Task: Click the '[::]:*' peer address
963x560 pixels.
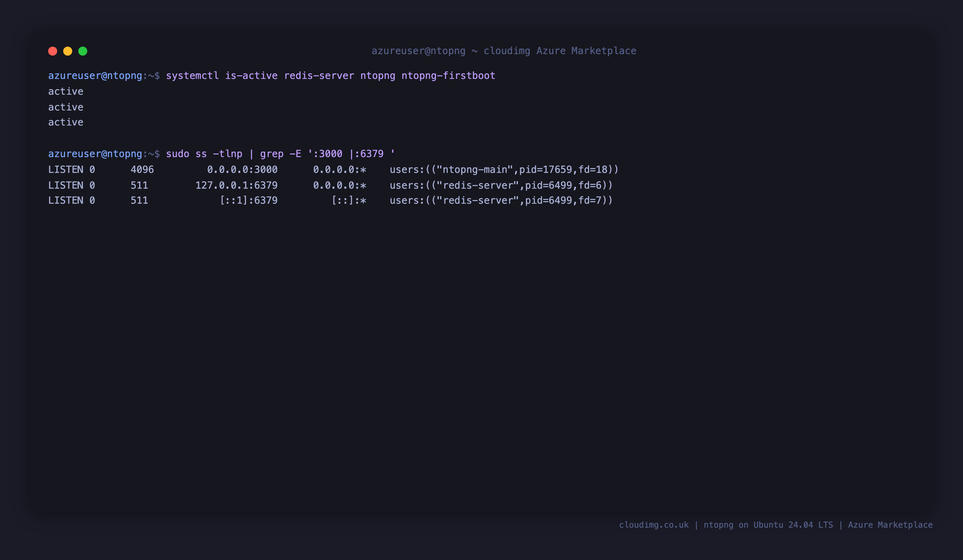Action: pyautogui.click(x=349, y=200)
